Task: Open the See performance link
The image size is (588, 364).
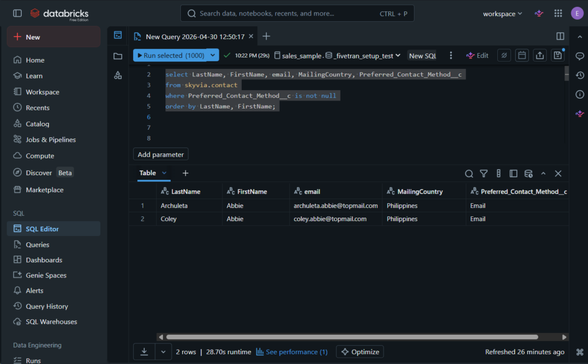Action: pos(292,351)
